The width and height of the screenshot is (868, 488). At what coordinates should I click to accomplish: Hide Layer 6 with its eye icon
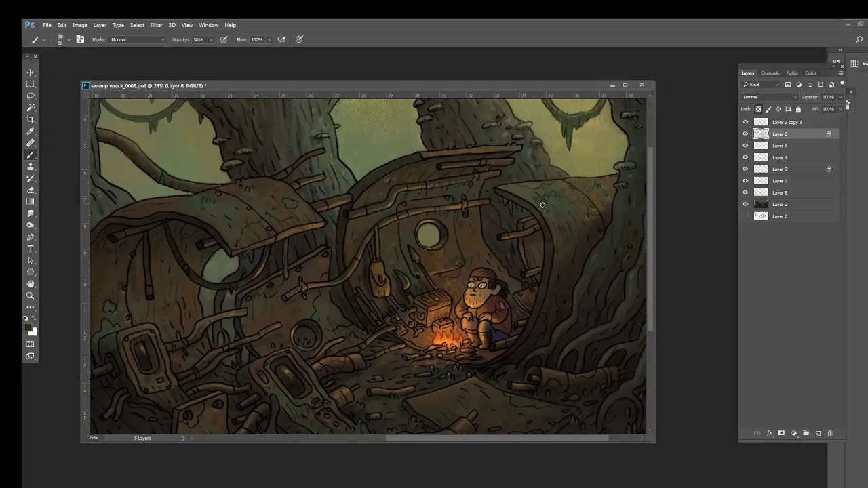pos(745,134)
